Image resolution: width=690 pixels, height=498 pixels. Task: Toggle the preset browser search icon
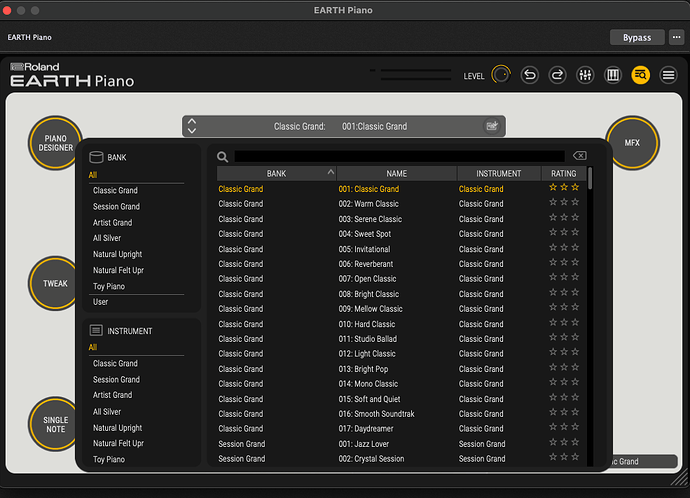[641, 75]
